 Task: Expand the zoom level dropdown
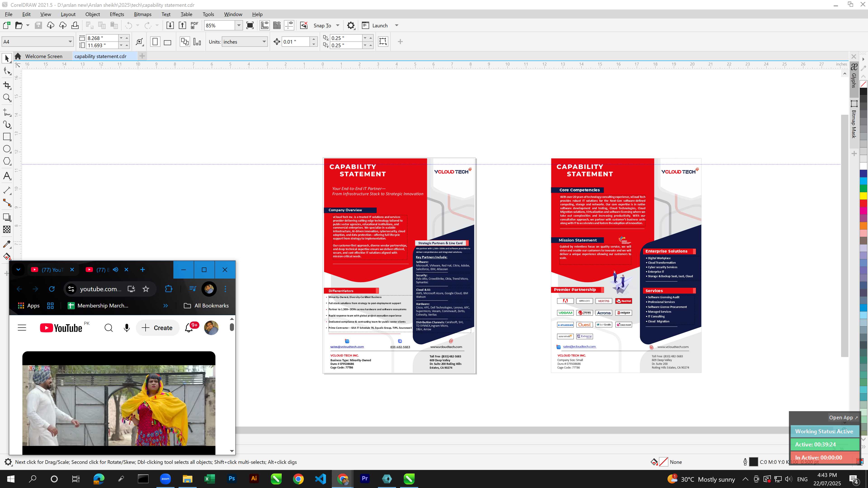tap(238, 25)
